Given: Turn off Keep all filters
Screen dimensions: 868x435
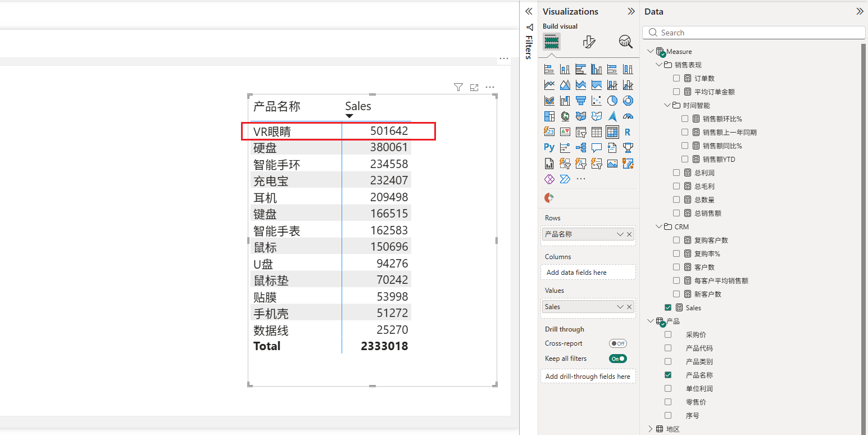Looking at the screenshot, I should pos(617,359).
